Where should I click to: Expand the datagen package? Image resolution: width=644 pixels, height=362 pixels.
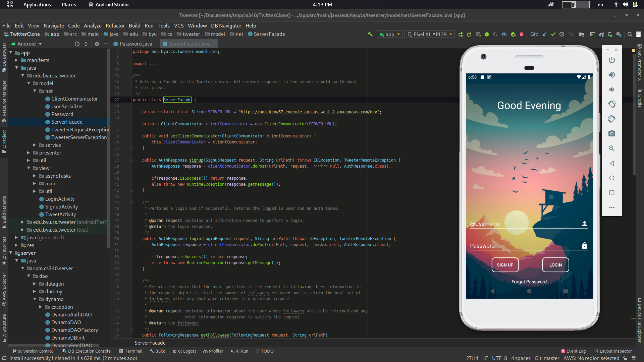(x=35, y=284)
